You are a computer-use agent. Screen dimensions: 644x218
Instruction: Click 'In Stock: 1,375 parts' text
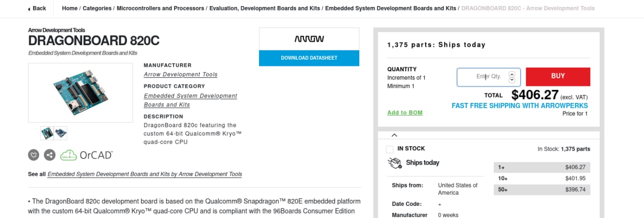pos(563,149)
